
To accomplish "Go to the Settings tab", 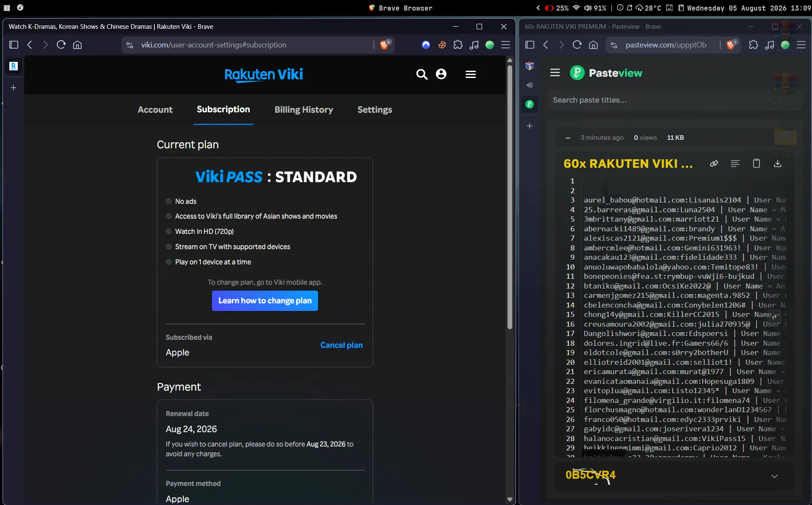I will point(375,110).
